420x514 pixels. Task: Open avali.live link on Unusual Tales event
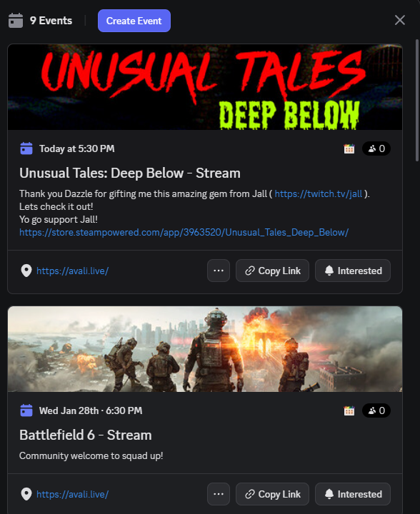72,271
